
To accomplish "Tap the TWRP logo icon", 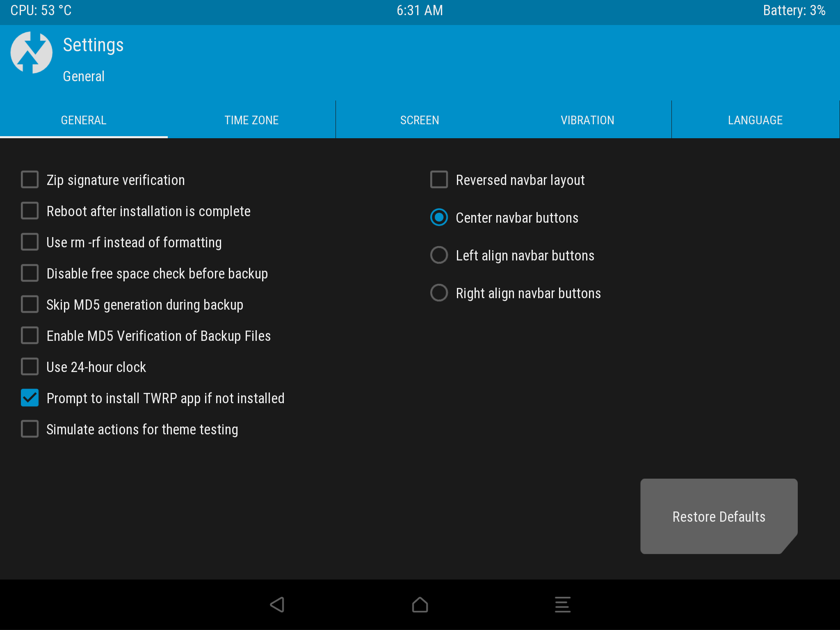I will coord(32,53).
